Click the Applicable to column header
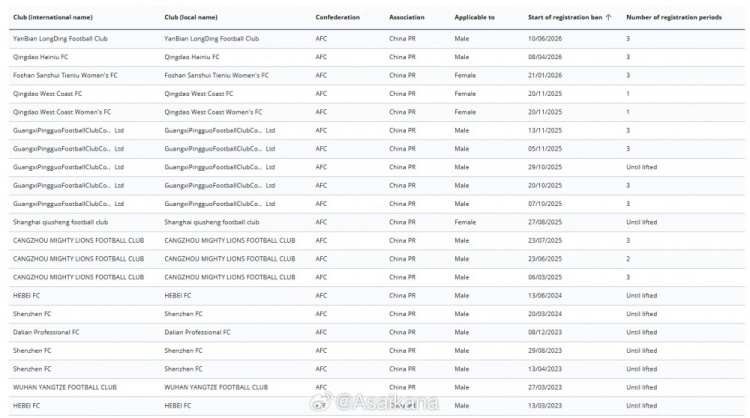Screen dimensions: 750x418 click(x=474, y=17)
